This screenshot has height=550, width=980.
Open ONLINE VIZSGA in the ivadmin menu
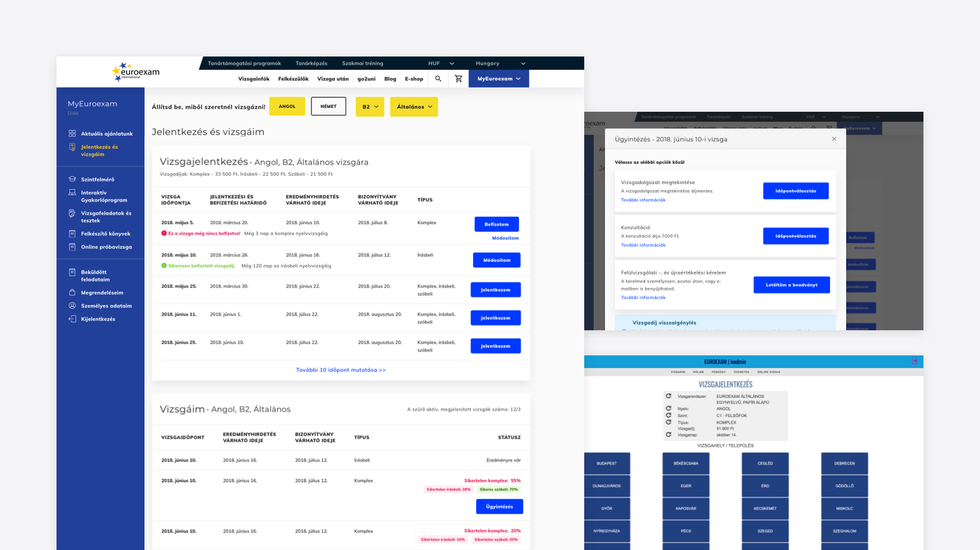click(768, 372)
